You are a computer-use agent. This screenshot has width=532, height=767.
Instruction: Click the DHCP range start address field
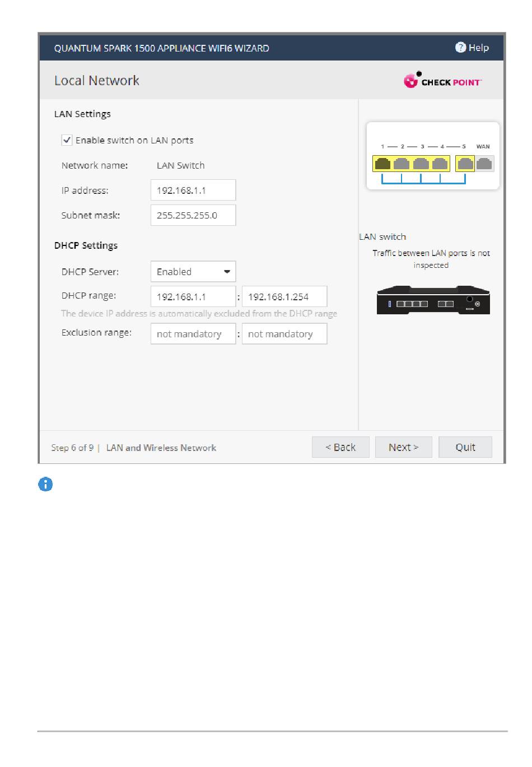coord(193,296)
